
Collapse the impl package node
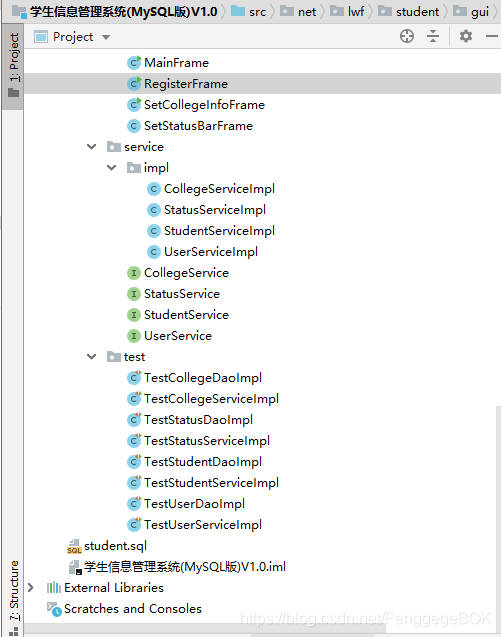pyautogui.click(x=112, y=168)
